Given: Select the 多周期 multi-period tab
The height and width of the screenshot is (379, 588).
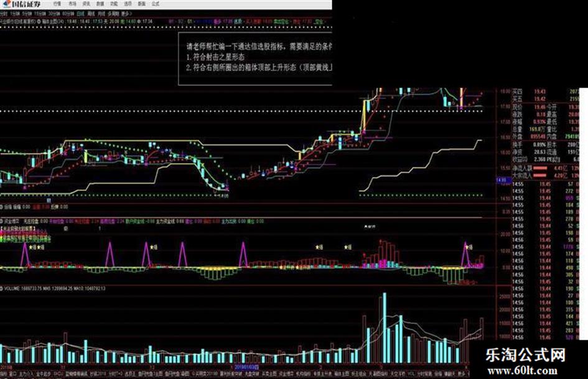Looking at the screenshot, I should 113,14.
